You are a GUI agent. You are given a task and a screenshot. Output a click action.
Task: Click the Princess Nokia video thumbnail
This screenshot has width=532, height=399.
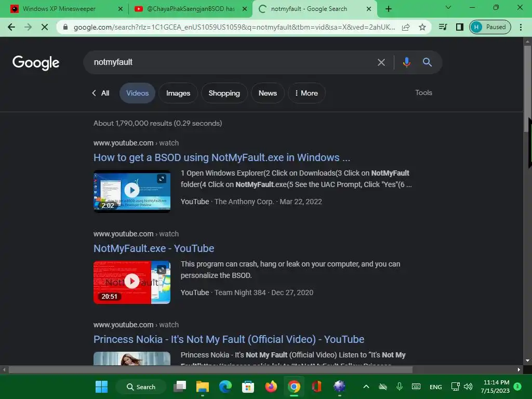pos(132,358)
